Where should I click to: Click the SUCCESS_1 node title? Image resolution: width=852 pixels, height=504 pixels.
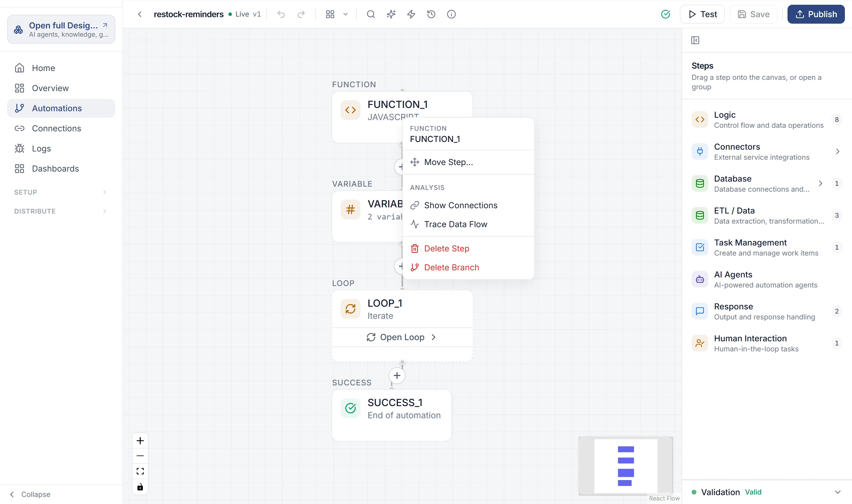395,403
